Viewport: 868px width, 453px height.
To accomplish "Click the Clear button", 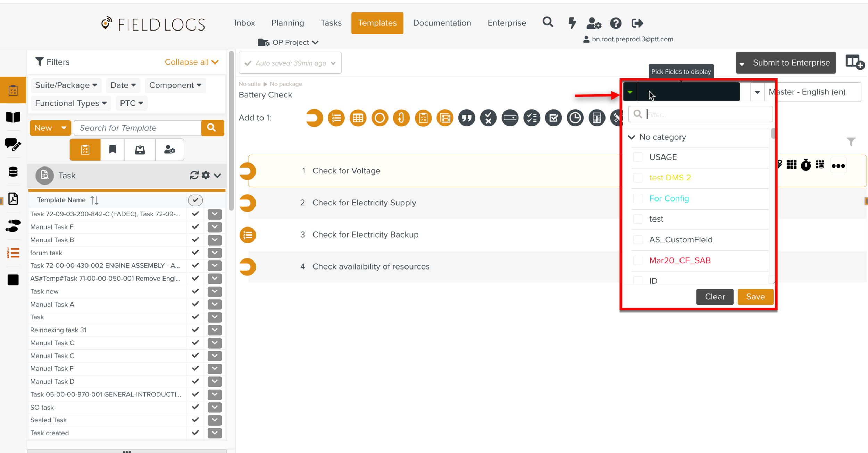I will pyautogui.click(x=715, y=297).
